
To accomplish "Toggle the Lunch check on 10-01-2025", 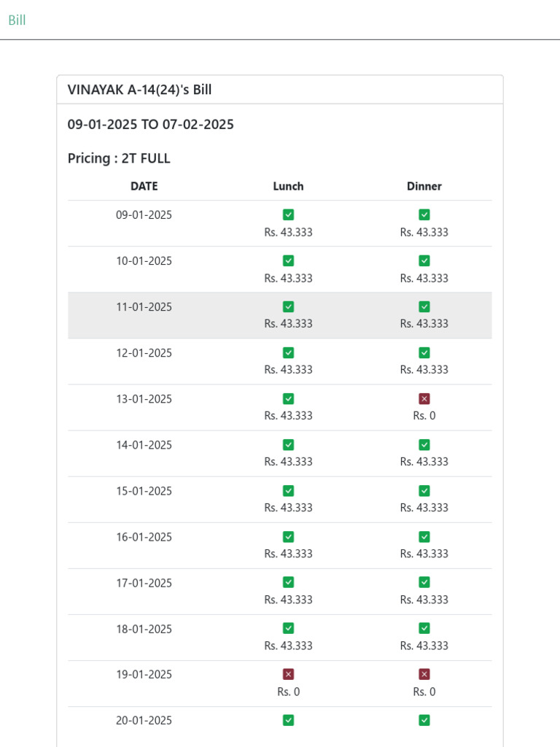I will coord(289,260).
